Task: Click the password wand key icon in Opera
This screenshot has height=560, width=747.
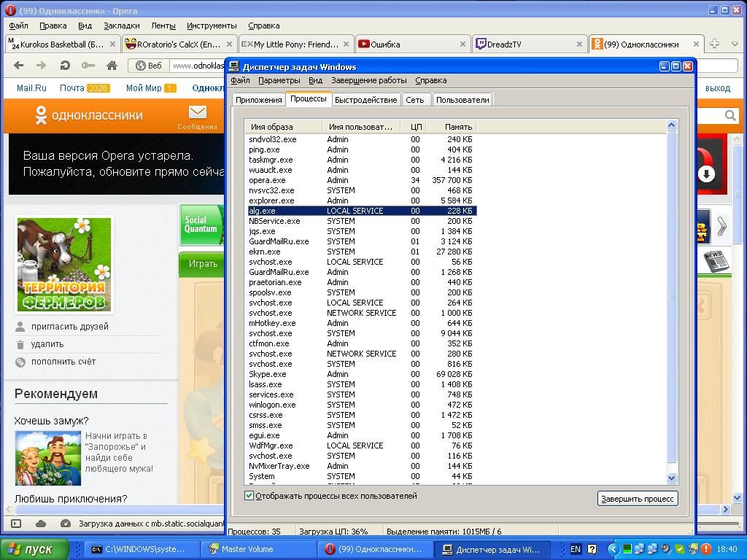Action: (88, 65)
